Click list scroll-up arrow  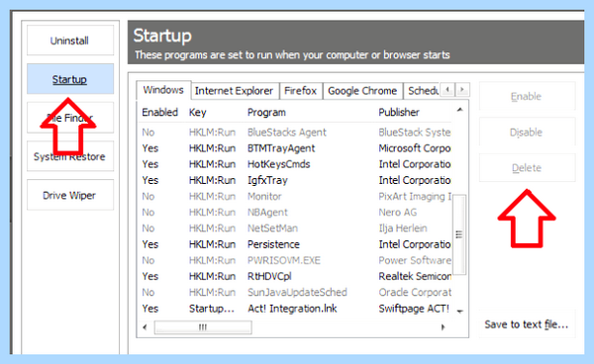[460, 110]
